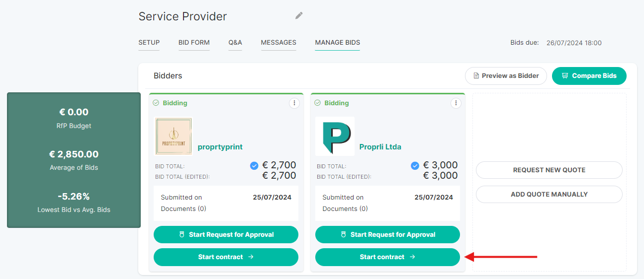This screenshot has height=279, width=644.
Task: Click the proprtyprint company logo
Action: tap(174, 137)
